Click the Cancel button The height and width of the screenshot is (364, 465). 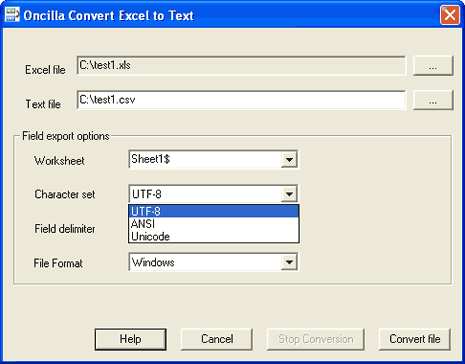217,339
